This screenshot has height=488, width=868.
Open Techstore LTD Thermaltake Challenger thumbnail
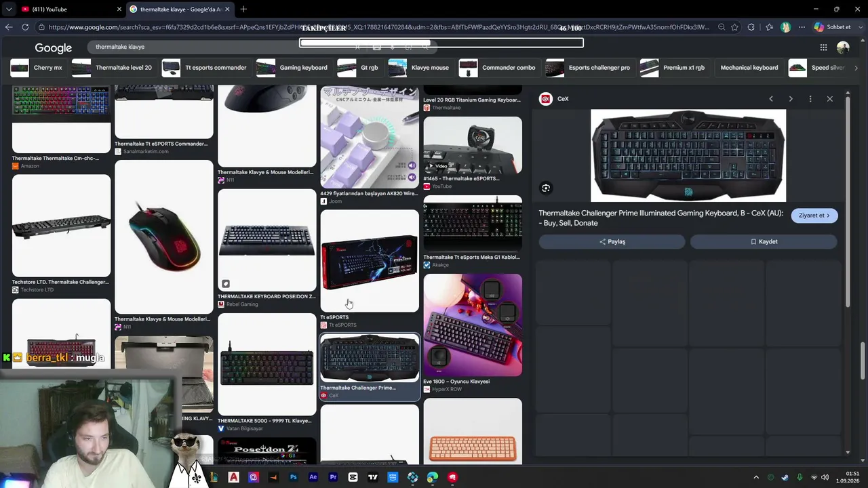point(61,226)
